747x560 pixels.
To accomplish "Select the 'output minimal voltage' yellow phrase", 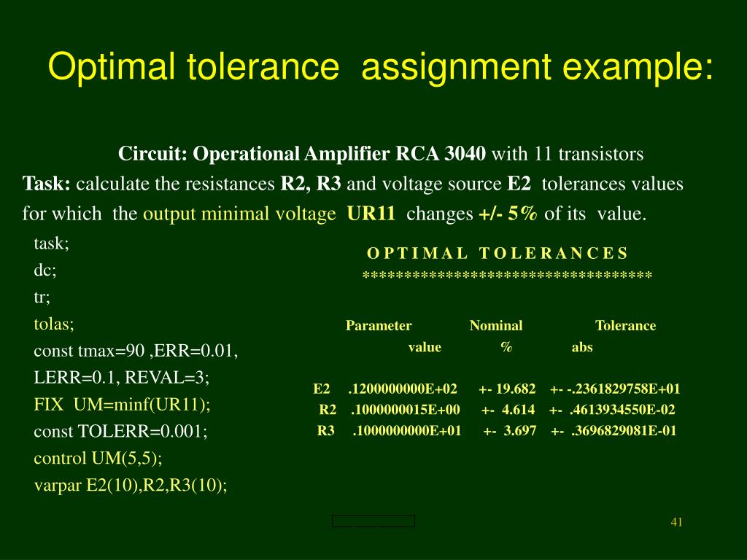I will point(239,214).
